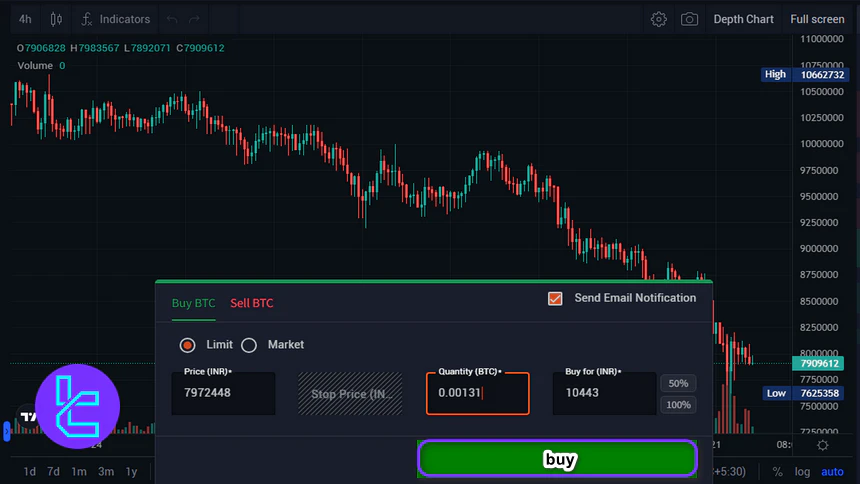
Task: Set amount to 100% of balance
Action: [x=678, y=405]
